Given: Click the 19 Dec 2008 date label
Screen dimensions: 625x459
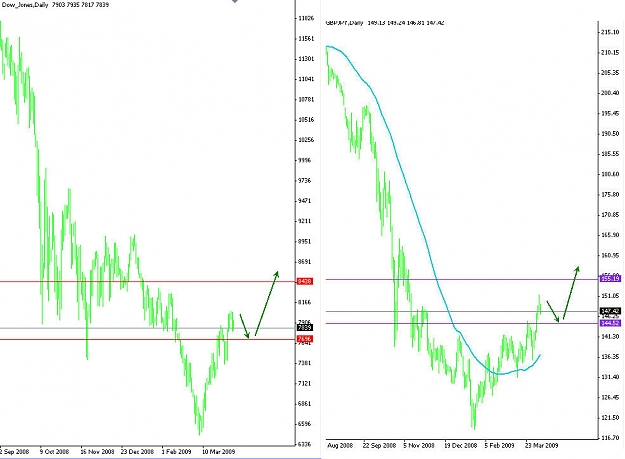Looking at the screenshot, I should tap(460, 445).
